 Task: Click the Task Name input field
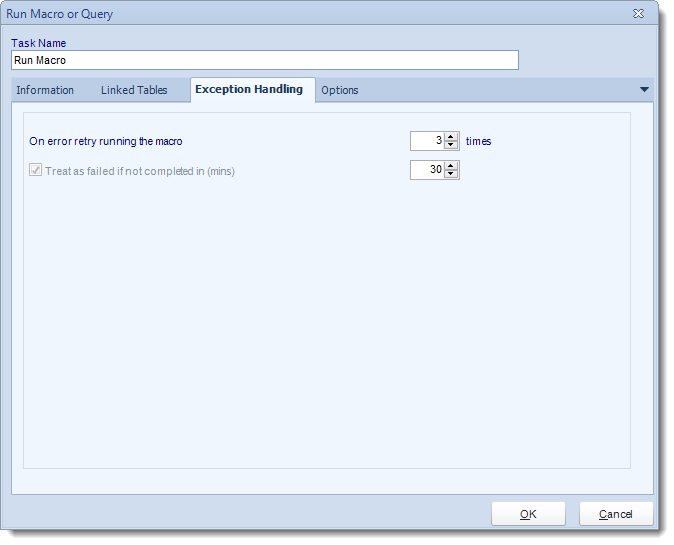click(265, 60)
